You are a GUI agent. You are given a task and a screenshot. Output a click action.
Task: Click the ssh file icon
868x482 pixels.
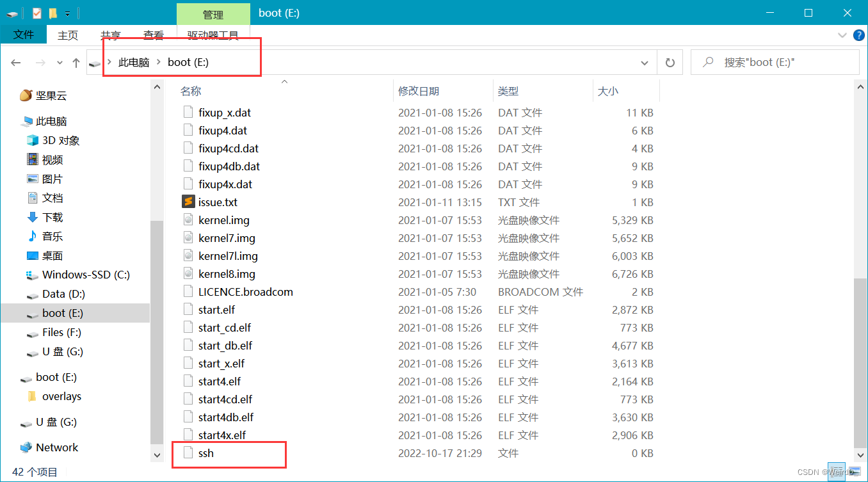click(188, 453)
